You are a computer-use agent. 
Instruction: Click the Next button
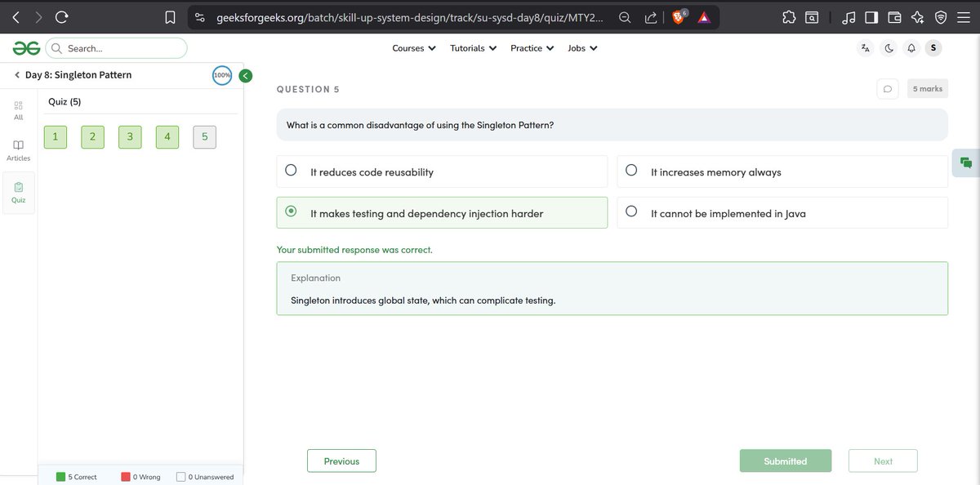883,461
